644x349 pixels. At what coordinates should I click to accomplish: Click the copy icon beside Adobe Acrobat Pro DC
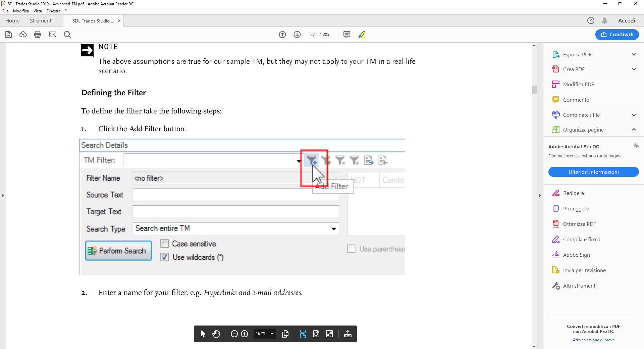tap(636, 146)
